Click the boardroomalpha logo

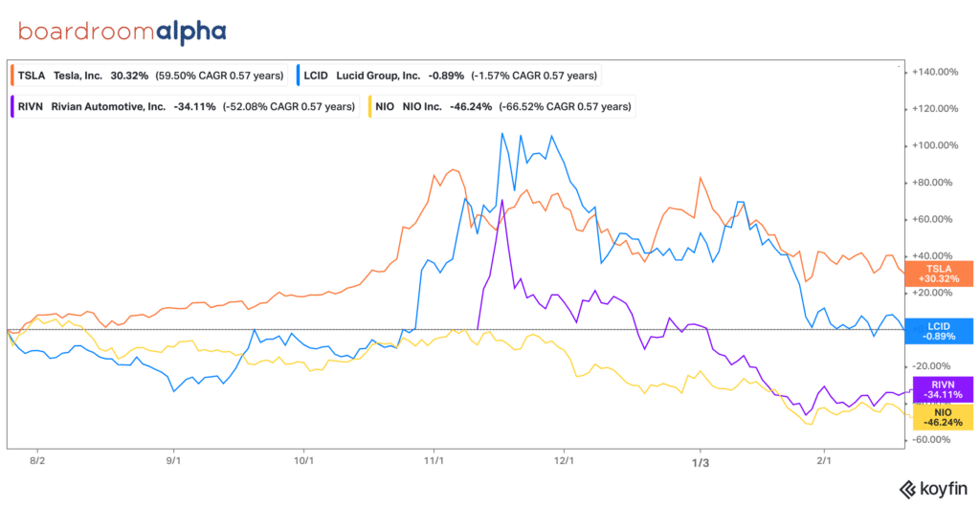tap(122, 31)
